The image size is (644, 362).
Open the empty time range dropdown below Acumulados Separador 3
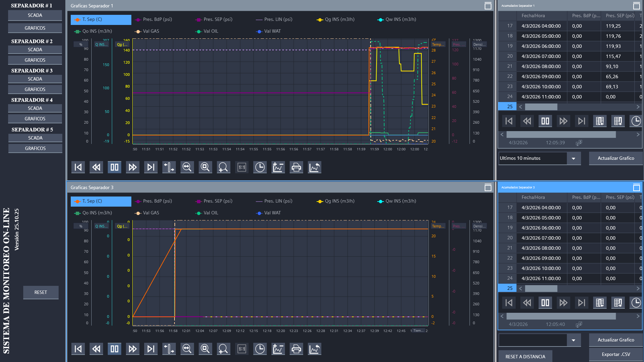pos(573,340)
